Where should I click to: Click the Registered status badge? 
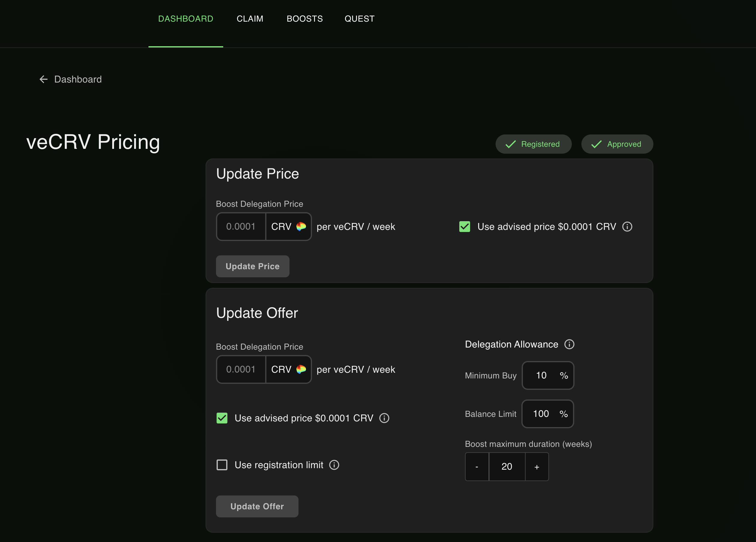pyautogui.click(x=533, y=144)
